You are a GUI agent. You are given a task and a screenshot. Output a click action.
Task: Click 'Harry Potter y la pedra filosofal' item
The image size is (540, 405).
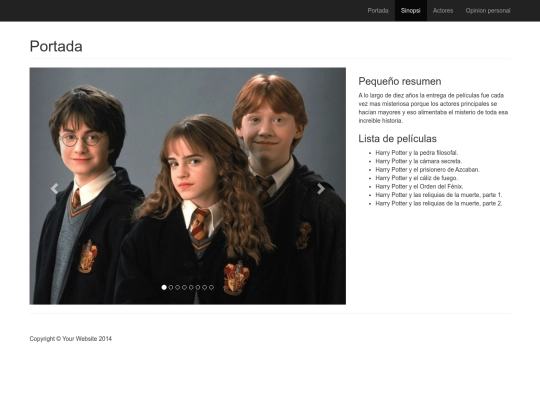(x=417, y=153)
